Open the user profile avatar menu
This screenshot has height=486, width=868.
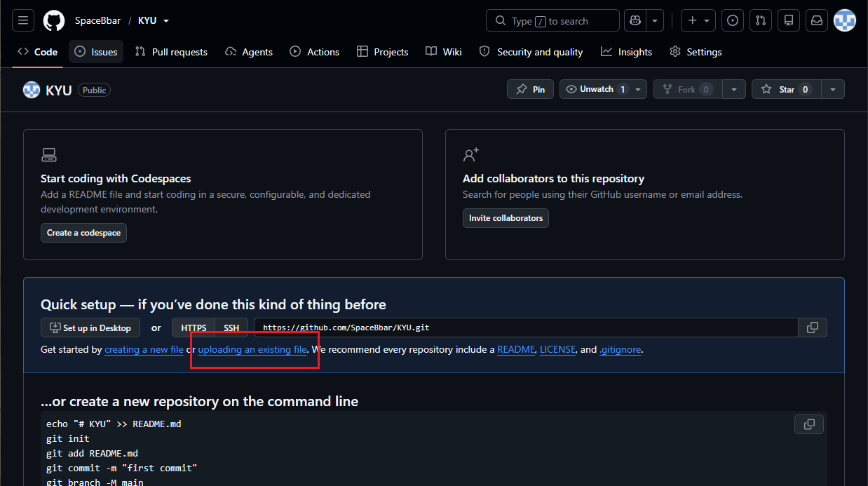click(845, 20)
